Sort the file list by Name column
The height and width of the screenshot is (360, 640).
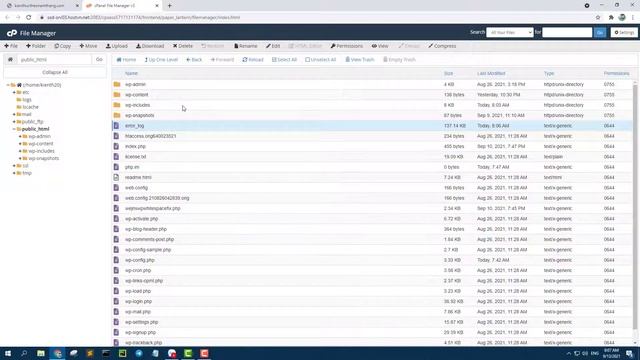[131, 73]
